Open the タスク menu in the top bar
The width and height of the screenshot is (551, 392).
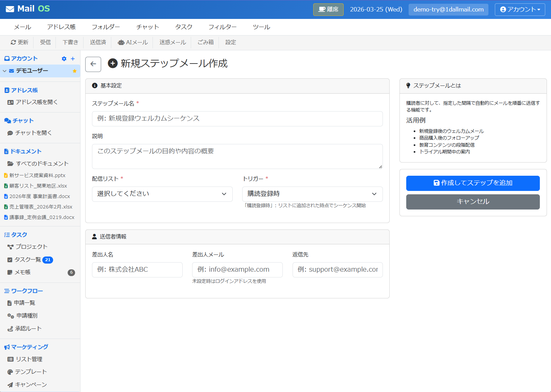click(x=184, y=27)
